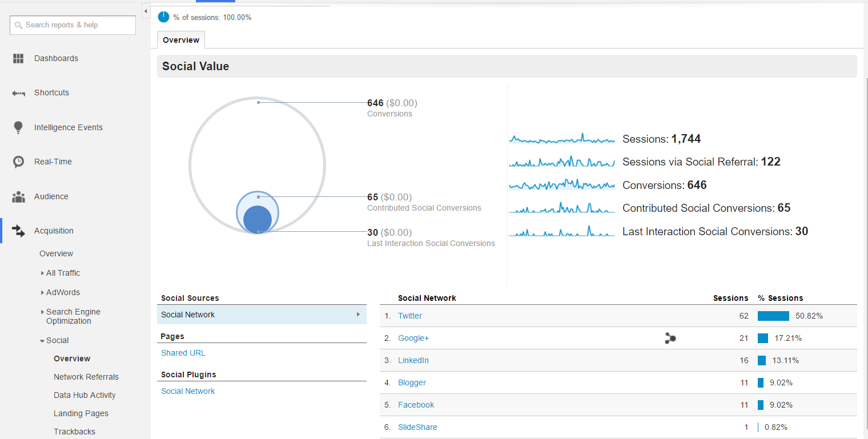The width and height of the screenshot is (868, 439).
Task: Click the Intelligence Events lightbulb icon
Action: click(18, 127)
